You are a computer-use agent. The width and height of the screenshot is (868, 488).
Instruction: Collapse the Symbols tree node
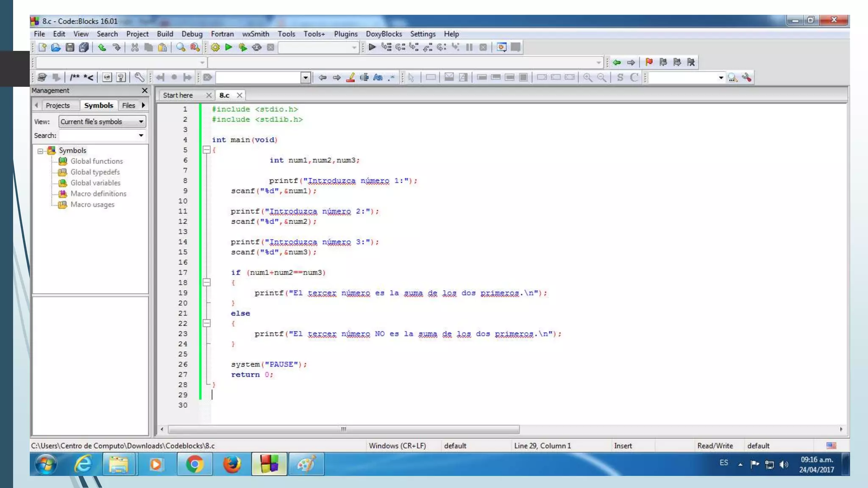point(40,151)
